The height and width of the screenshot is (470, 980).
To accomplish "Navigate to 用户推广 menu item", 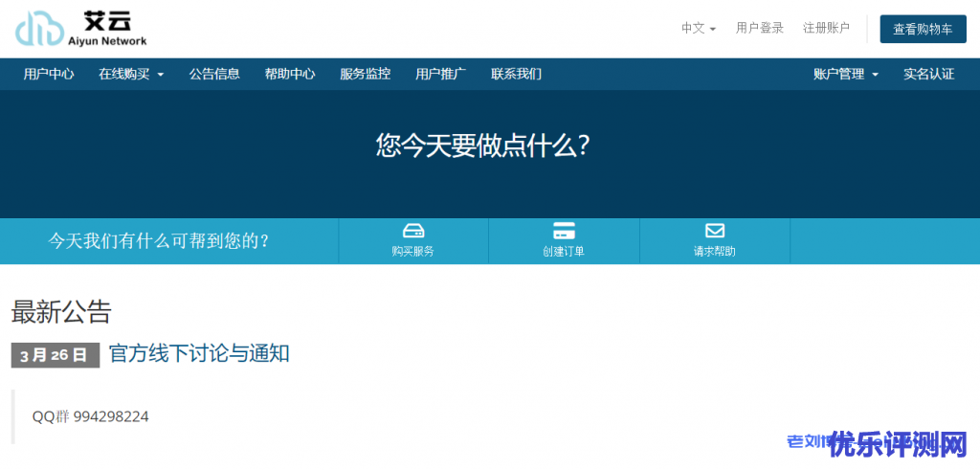I will pyautogui.click(x=440, y=74).
